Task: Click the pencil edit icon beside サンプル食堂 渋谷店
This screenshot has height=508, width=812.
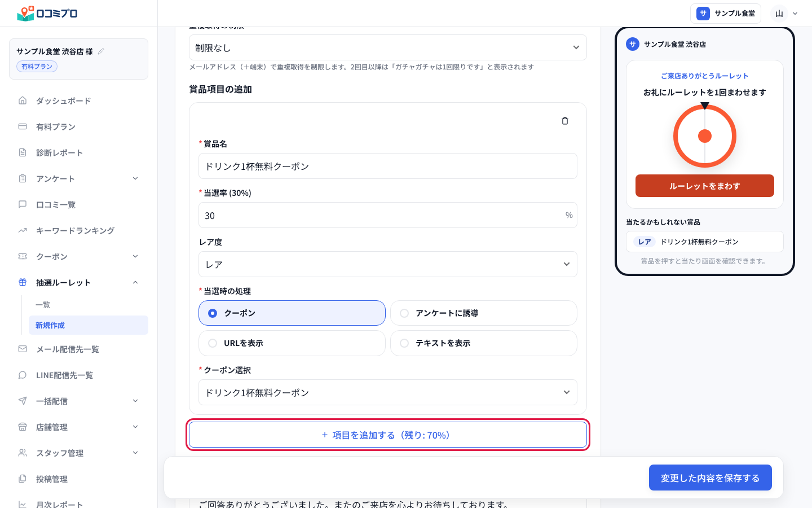Action: click(x=101, y=51)
